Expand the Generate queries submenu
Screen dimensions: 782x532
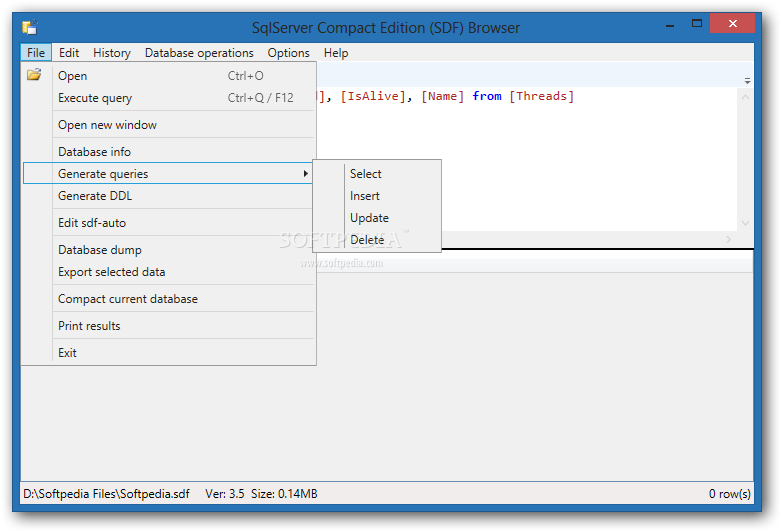click(x=169, y=174)
